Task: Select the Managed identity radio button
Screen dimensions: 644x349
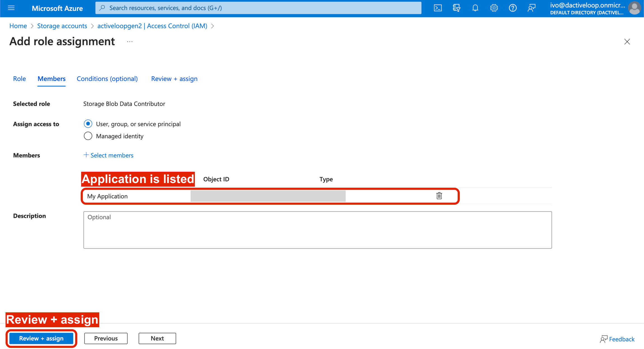Action: click(x=88, y=136)
